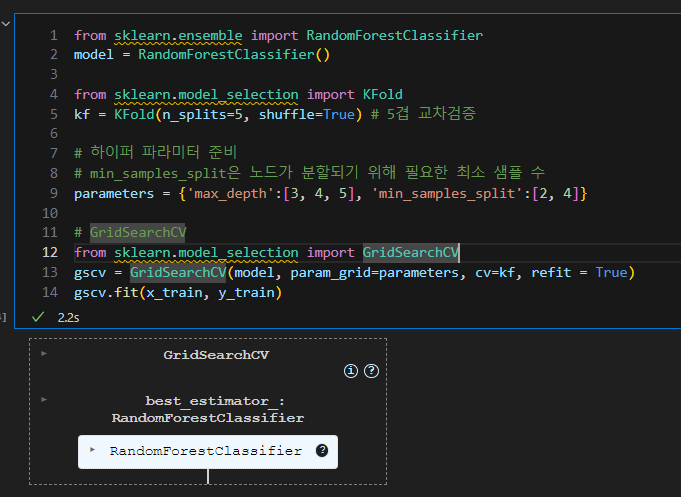
Task: Click line number 1 in the gutter
Action: click(x=54, y=35)
